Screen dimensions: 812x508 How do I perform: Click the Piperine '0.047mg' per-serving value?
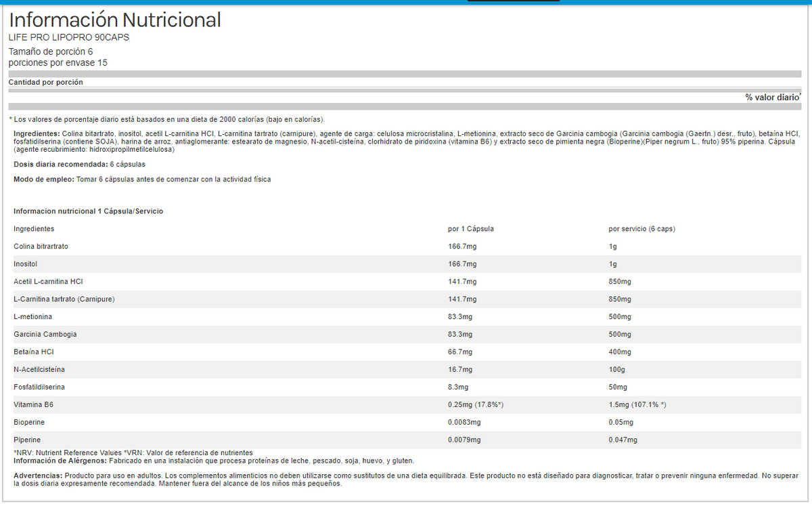coord(623,440)
